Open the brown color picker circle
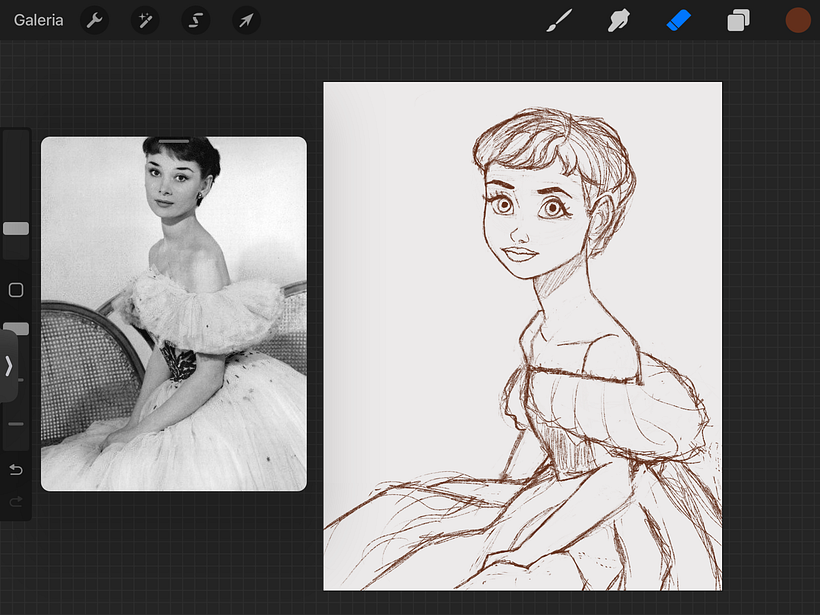Image resolution: width=820 pixels, height=615 pixels. coord(798,20)
